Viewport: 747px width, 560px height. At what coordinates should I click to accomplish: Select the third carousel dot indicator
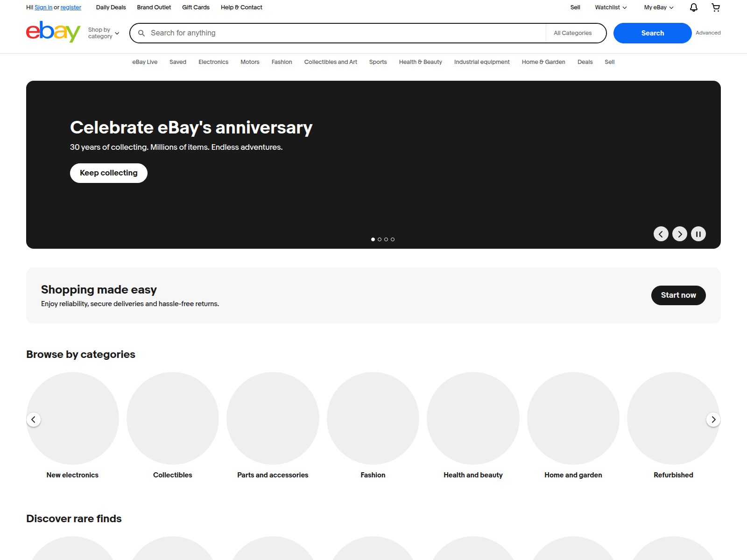point(386,239)
